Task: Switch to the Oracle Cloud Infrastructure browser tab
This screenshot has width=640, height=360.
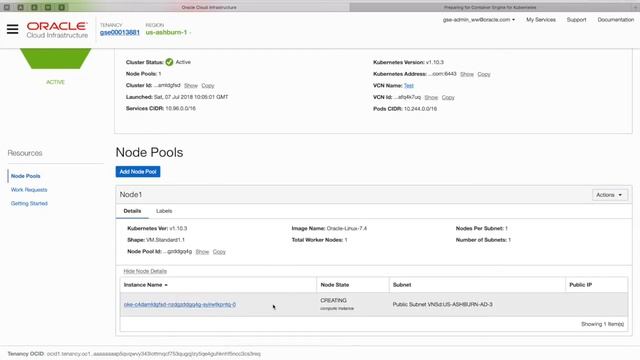Action: [x=209, y=7]
